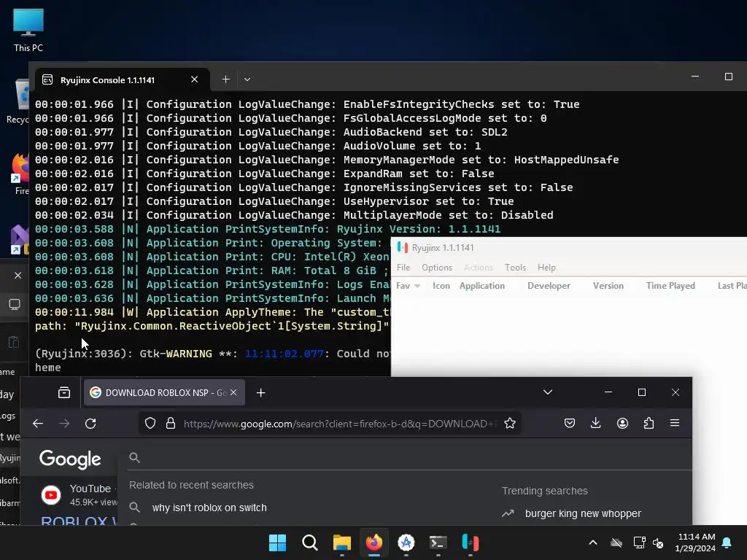This screenshot has width=747, height=560.
Task: Select the Ryujinx Console 1.1.1141 tab
Action: tap(122, 79)
